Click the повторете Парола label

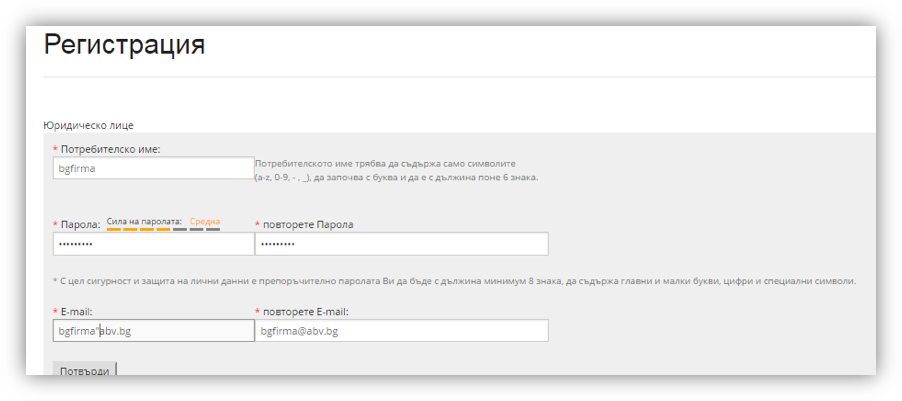(x=308, y=224)
